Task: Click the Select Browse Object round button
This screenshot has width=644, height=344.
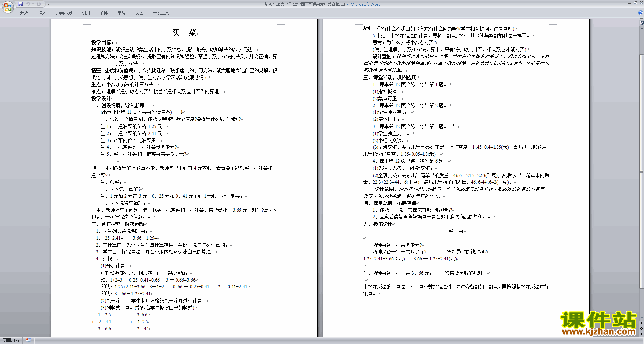Action: click(x=642, y=329)
